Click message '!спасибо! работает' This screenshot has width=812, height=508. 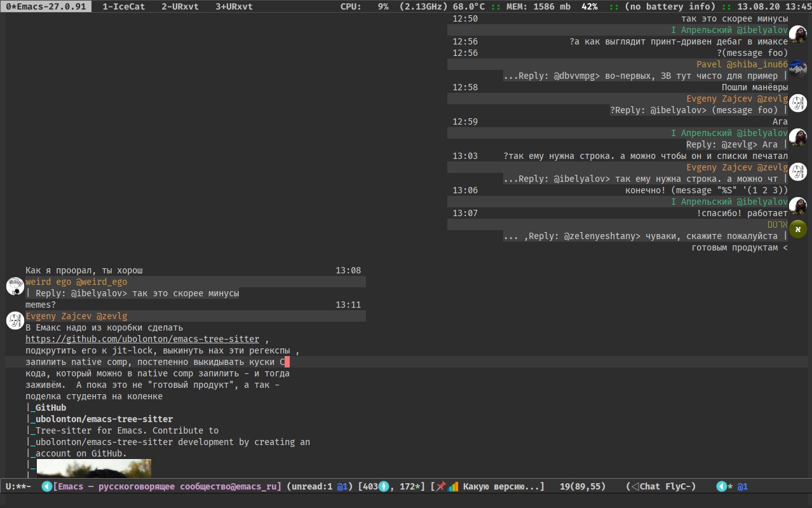742,213
